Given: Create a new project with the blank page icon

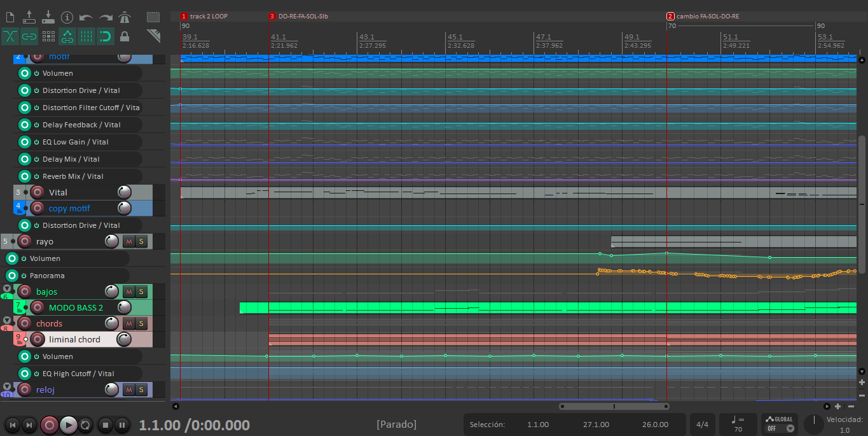Looking at the screenshot, I should tap(11, 17).
